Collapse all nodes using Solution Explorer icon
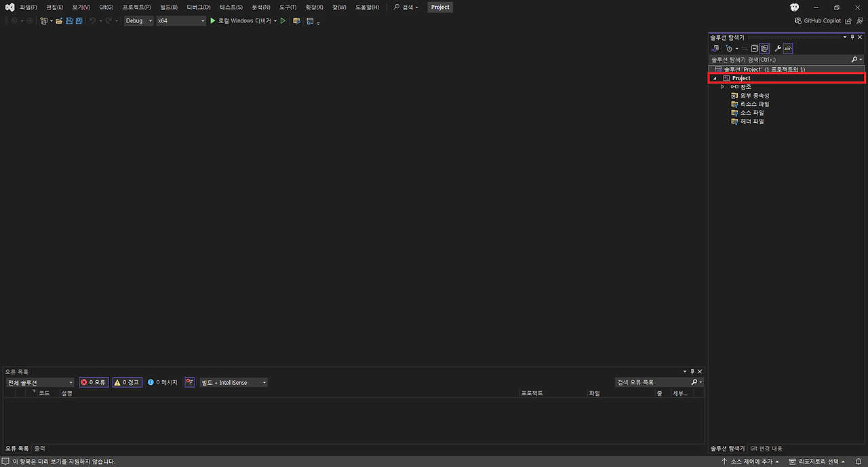 click(x=754, y=48)
